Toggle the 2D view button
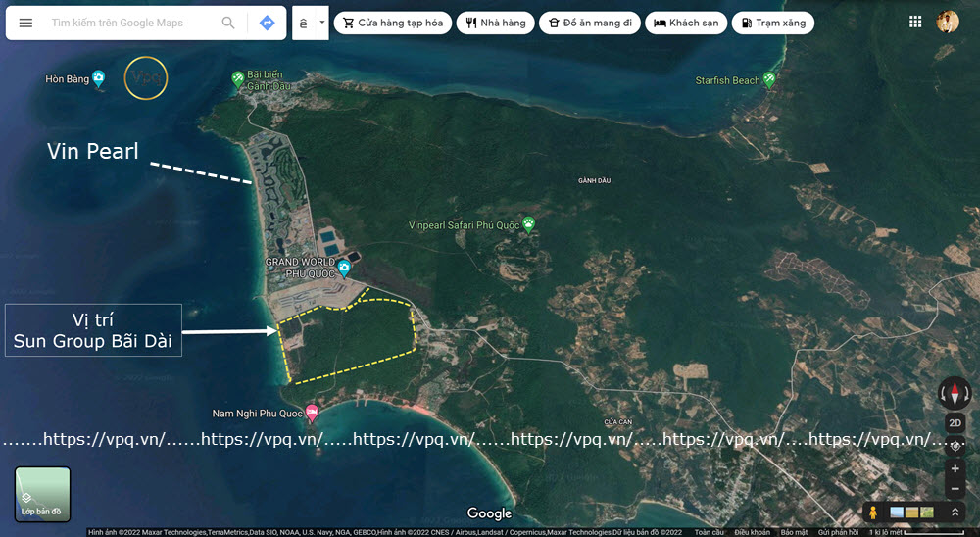The height and width of the screenshot is (537, 980). pos(955,423)
